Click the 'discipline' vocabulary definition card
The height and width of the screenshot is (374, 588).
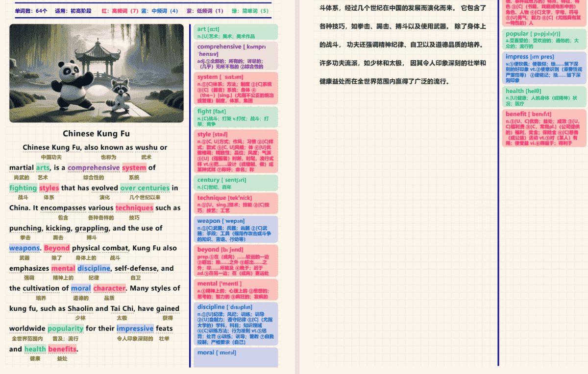click(x=236, y=324)
